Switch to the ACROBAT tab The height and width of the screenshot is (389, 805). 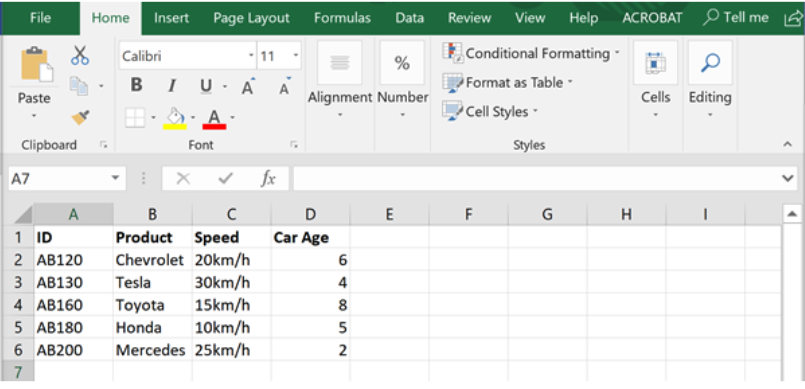pos(653,18)
